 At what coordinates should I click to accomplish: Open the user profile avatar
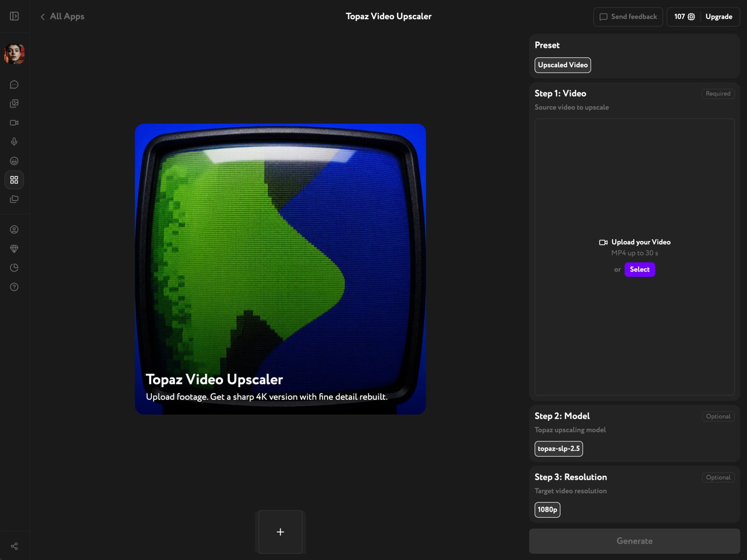click(x=14, y=54)
